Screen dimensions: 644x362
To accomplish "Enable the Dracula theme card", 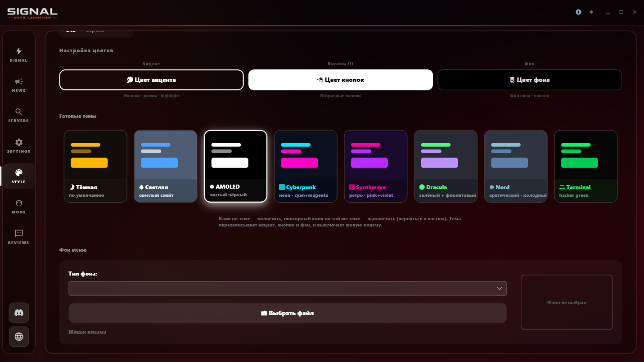I will point(446,166).
